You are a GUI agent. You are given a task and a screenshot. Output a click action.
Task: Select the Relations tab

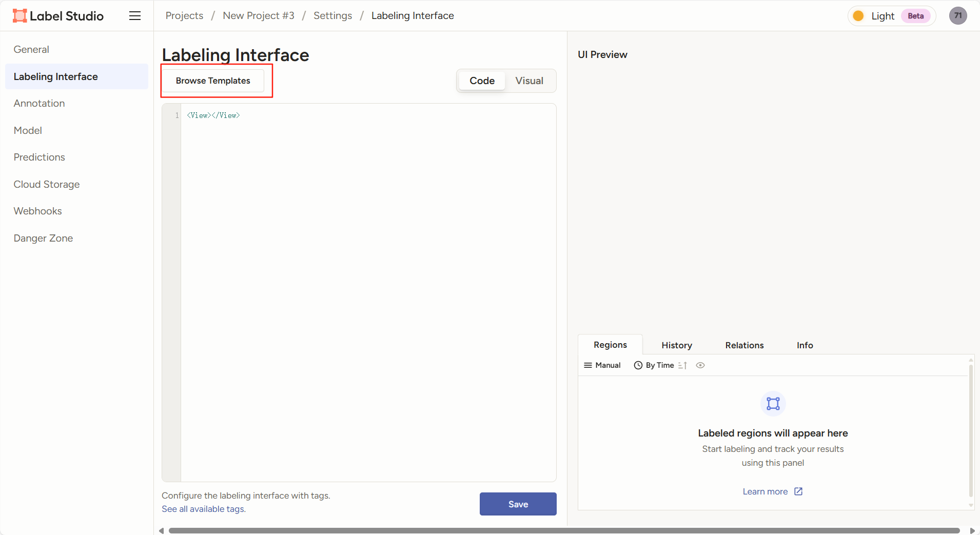click(744, 345)
